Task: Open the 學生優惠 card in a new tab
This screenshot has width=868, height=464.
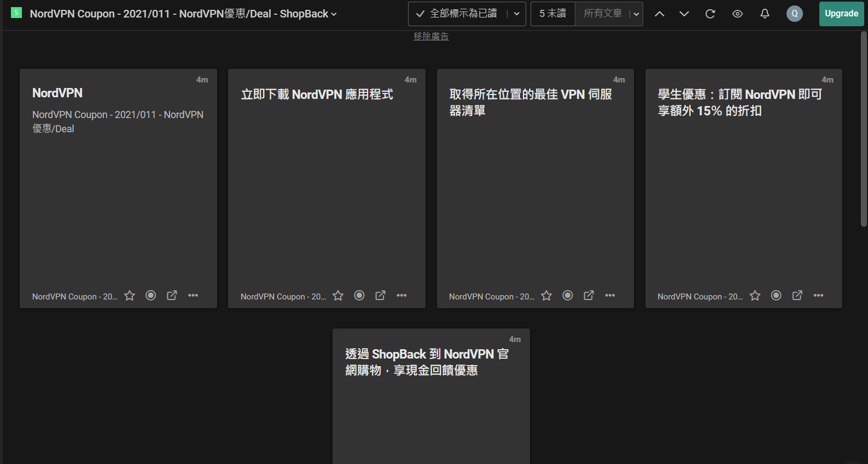Action: pos(797,296)
